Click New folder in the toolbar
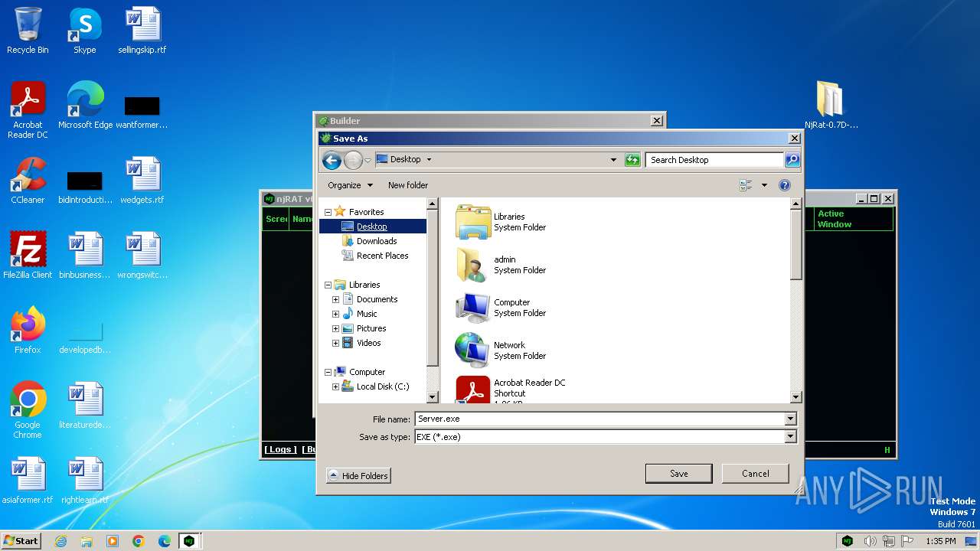 pos(408,185)
